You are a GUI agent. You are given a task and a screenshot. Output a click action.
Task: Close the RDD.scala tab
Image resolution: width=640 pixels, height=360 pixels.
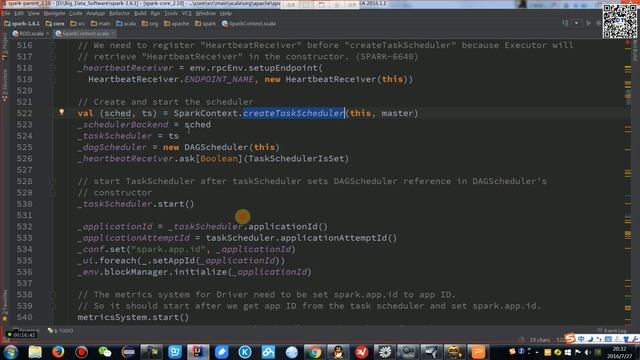(47, 33)
